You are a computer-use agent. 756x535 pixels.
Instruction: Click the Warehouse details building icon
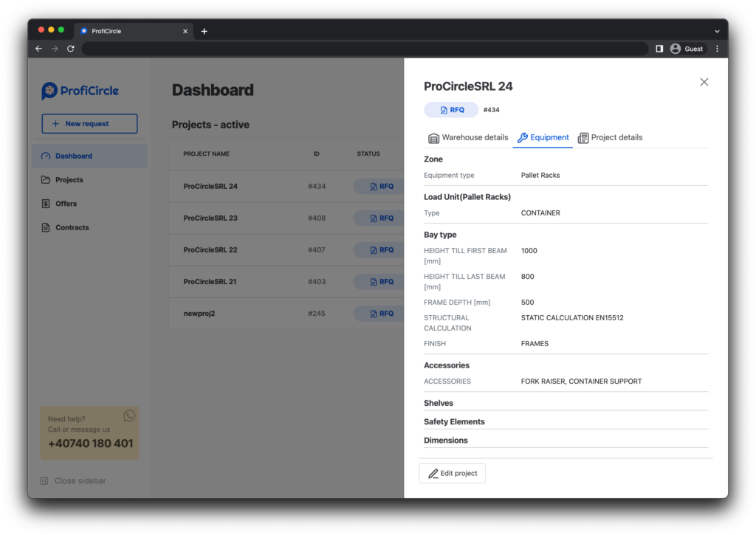[433, 138]
